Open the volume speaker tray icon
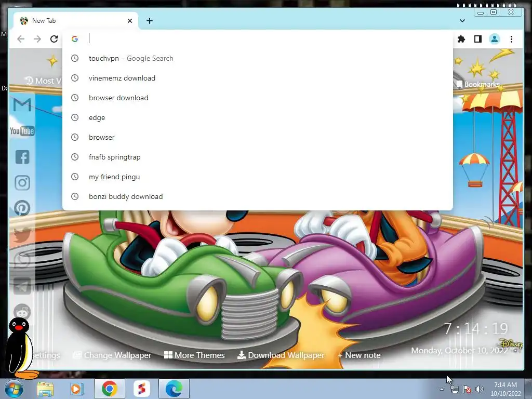Image resolution: width=532 pixels, height=399 pixels. (480, 390)
